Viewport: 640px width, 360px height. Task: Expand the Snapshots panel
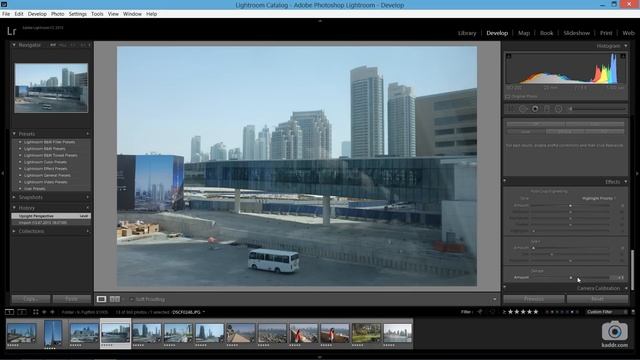click(x=14, y=198)
